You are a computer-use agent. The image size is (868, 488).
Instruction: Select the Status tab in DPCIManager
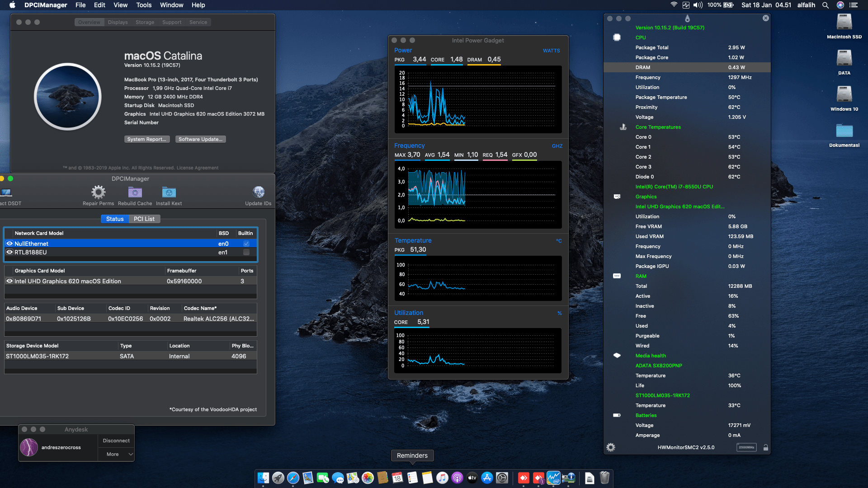[115, 219]
